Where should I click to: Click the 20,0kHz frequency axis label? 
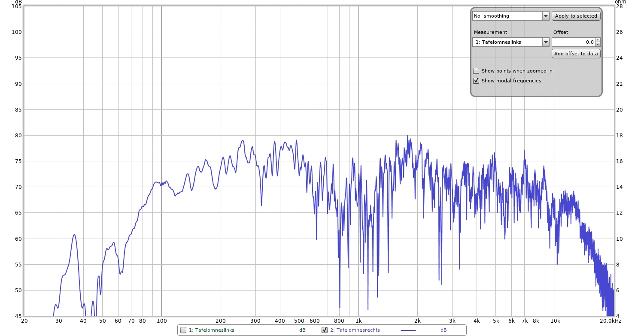point(610,321)
